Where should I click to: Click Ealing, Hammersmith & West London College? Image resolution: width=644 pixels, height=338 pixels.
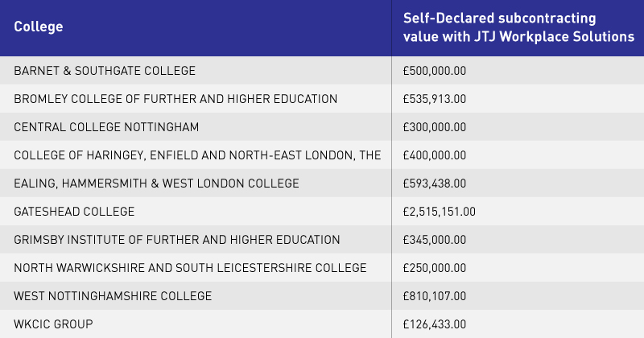156,183
